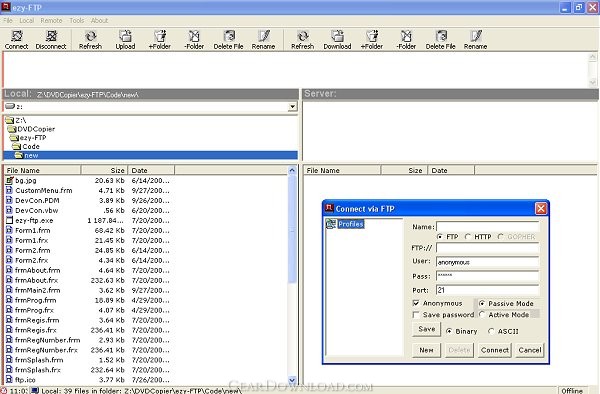This screenshot has width=600, height=394.
Task: Select FTP protocol radio button
Action: point(440,237)
